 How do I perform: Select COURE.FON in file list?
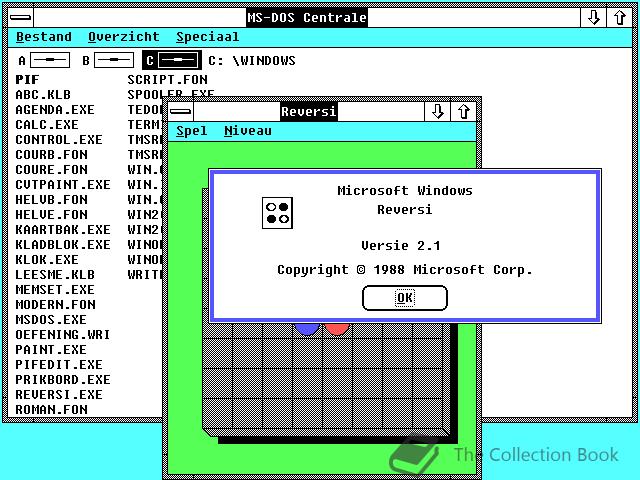coord(51,169)
